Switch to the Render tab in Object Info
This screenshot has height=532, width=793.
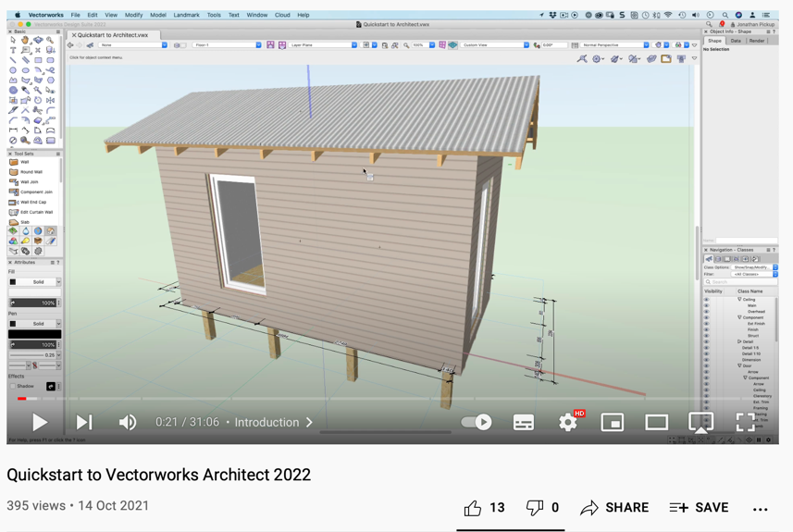[757, 41]
